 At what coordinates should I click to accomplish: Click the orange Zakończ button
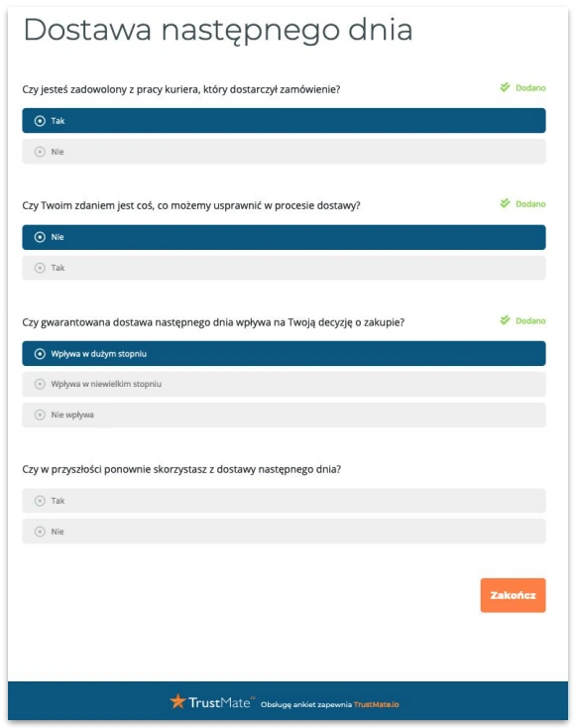(513, 595)
